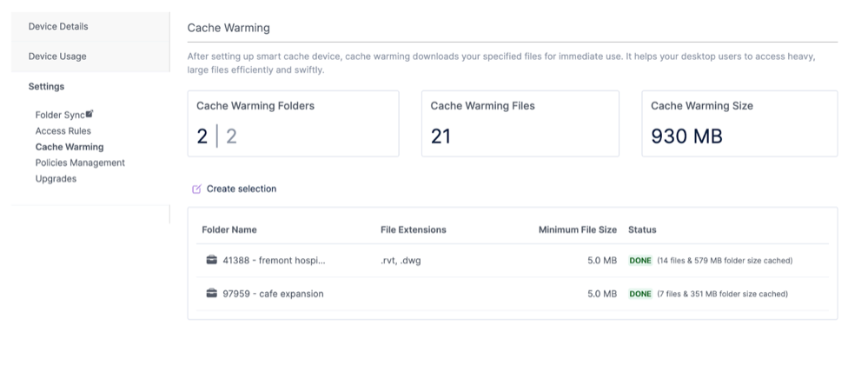Open the Device Details tab
Screen dimensions: 868x392
[90, 27]
